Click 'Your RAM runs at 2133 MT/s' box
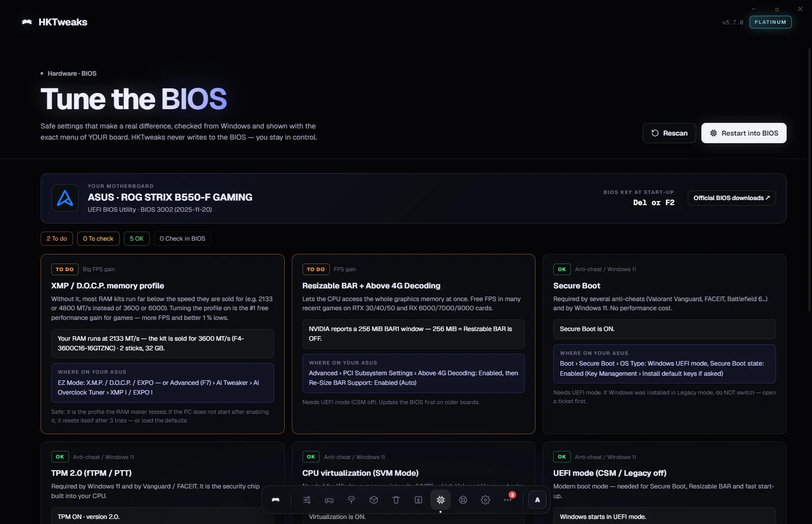Image resolution: width=812 pixels, height=524 pixels. coord(162,343)
